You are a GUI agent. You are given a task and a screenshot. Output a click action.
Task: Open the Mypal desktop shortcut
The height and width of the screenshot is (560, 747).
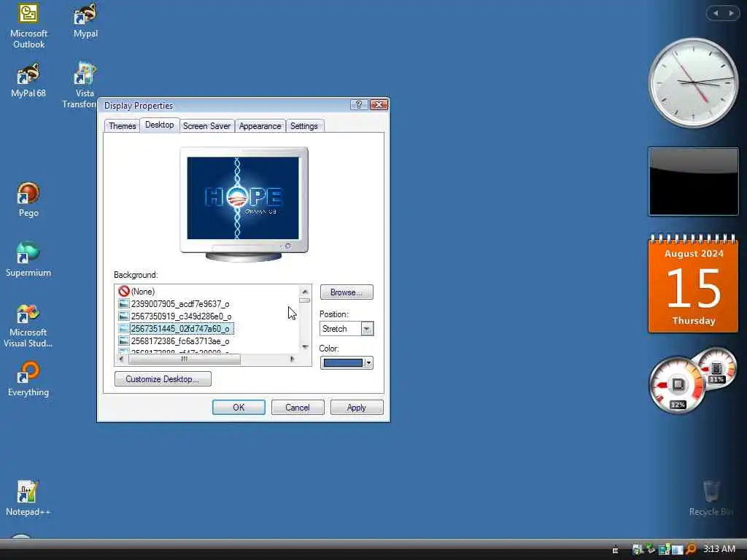[86, 21]
